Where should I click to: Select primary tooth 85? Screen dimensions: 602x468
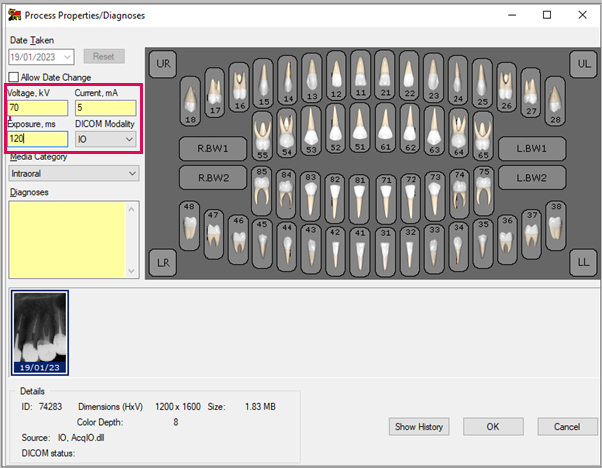(262, 190)
